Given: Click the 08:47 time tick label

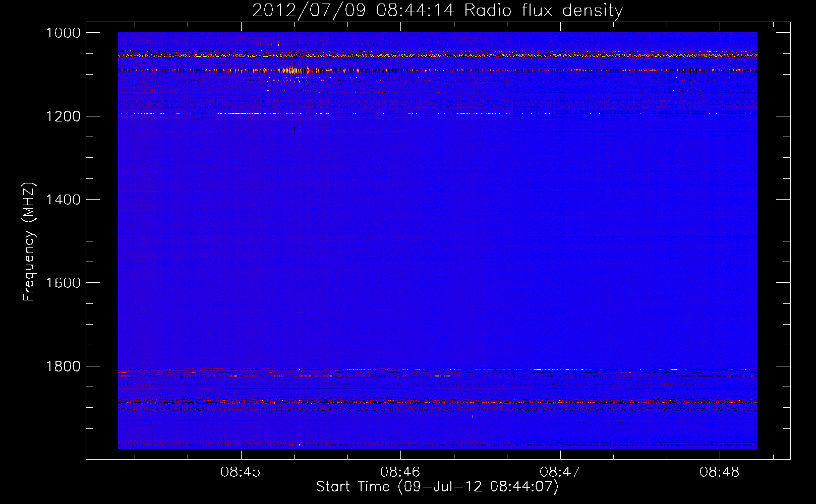Looking at the screenshot, I should (x=560, y=472).
